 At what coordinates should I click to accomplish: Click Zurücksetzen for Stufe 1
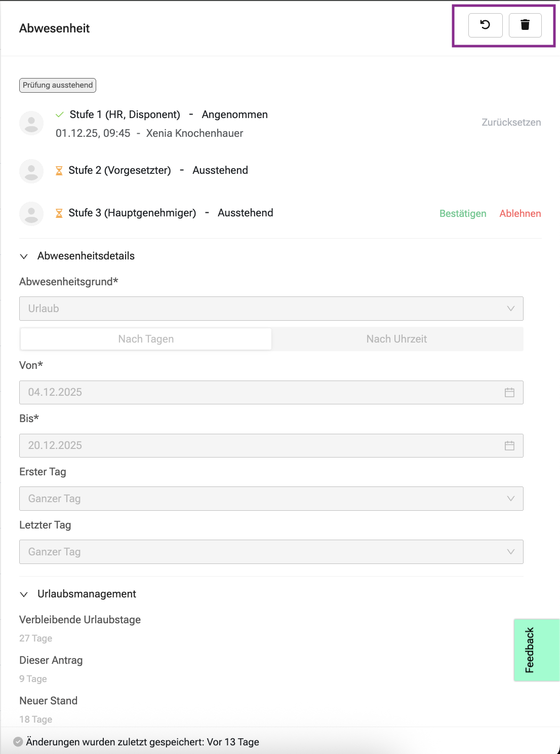(x=511, y=122)
